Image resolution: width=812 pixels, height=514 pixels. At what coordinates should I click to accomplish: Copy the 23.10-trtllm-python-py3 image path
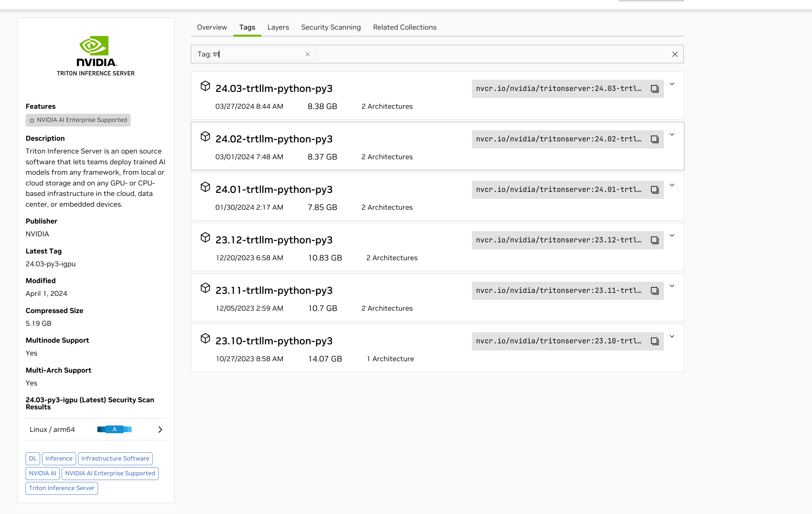point(654,341)
